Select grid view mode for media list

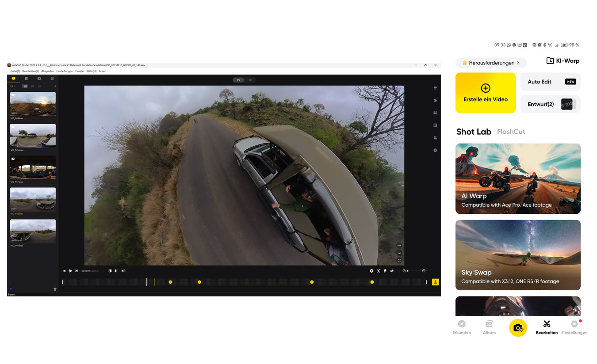[32, 86]
